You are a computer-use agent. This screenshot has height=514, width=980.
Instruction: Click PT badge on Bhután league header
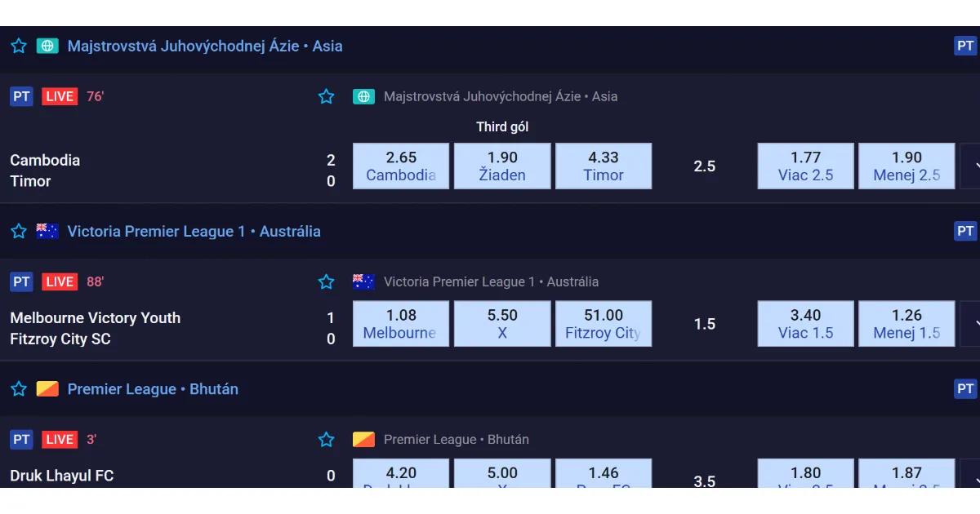(965, 389)
